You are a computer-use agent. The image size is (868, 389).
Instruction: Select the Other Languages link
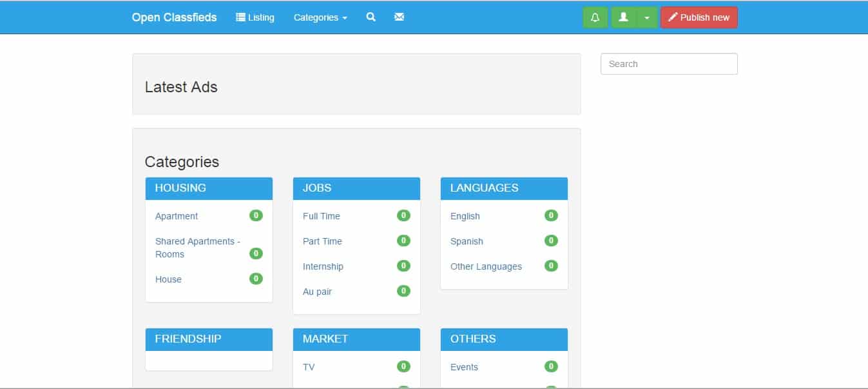click(486, 266)
